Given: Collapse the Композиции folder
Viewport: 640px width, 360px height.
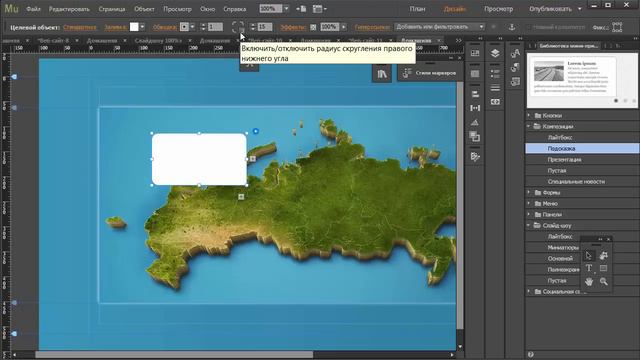Looking at the screenshot, I should [x=529, y=127].
